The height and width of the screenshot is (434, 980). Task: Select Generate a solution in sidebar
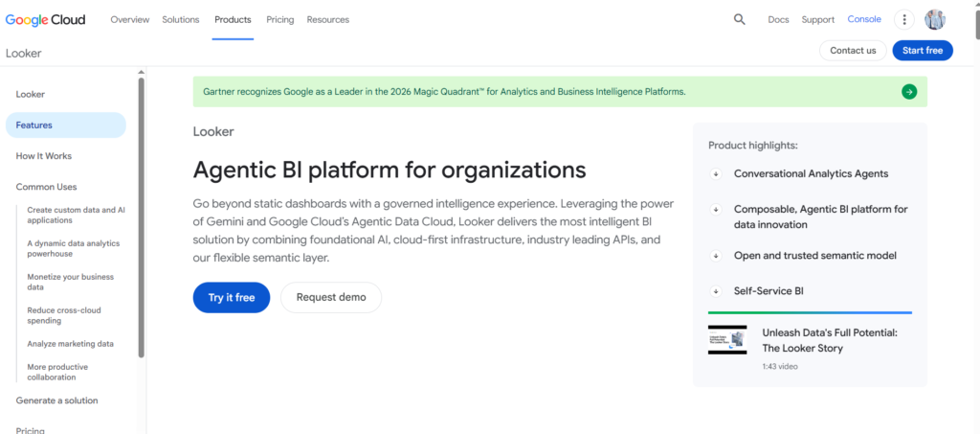tap(56, 400)
